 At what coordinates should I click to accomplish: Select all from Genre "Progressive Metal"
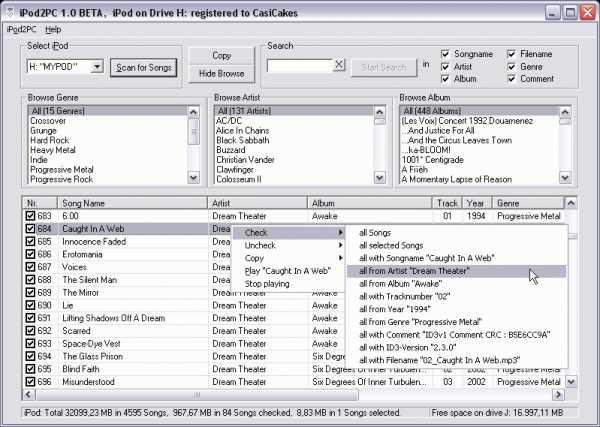click(x=457, y=322)
